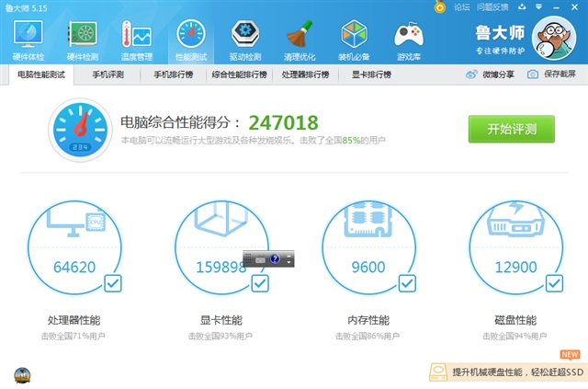Image resolution: width=588 pixels, height=389 pixels.
Task: Switch to 处理器排行榜 tab
Action: pyautogui.click(x=305, y=74)
